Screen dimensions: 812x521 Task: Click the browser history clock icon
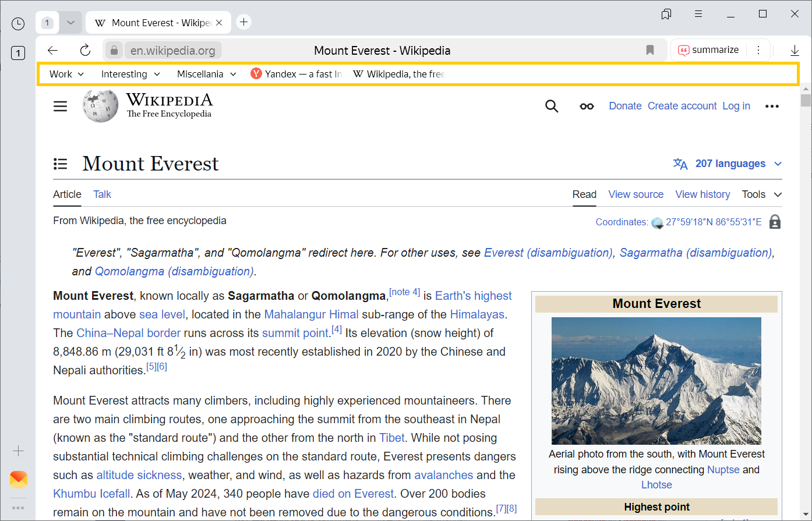18,23
